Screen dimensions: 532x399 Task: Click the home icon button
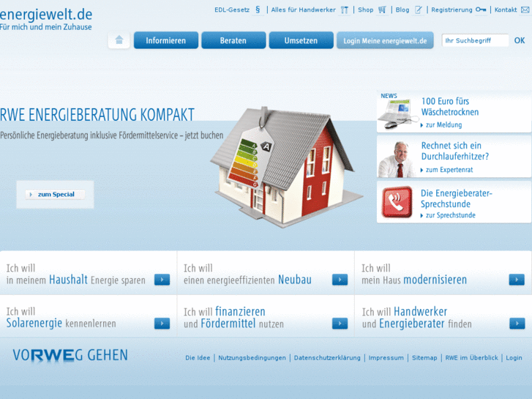(x=119, y=40)
